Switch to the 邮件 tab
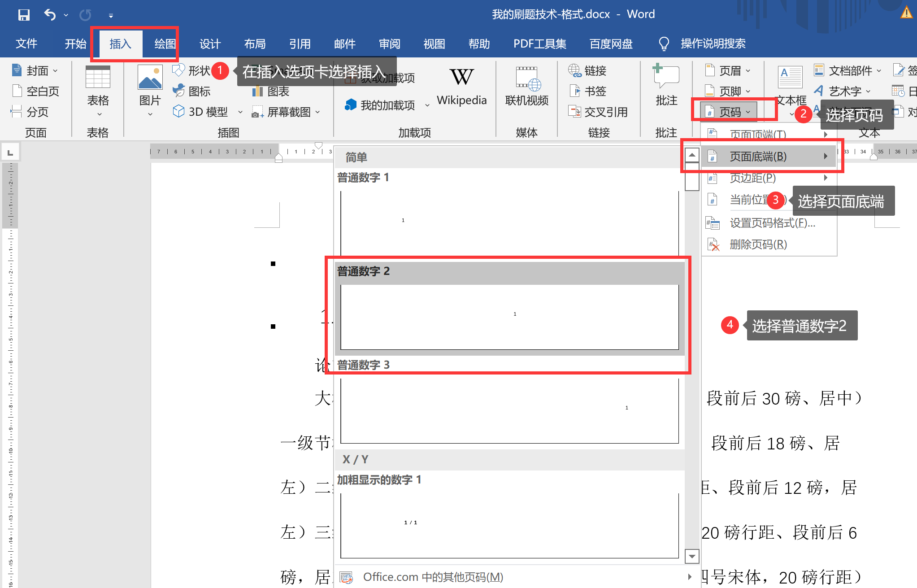 point(344,44)
